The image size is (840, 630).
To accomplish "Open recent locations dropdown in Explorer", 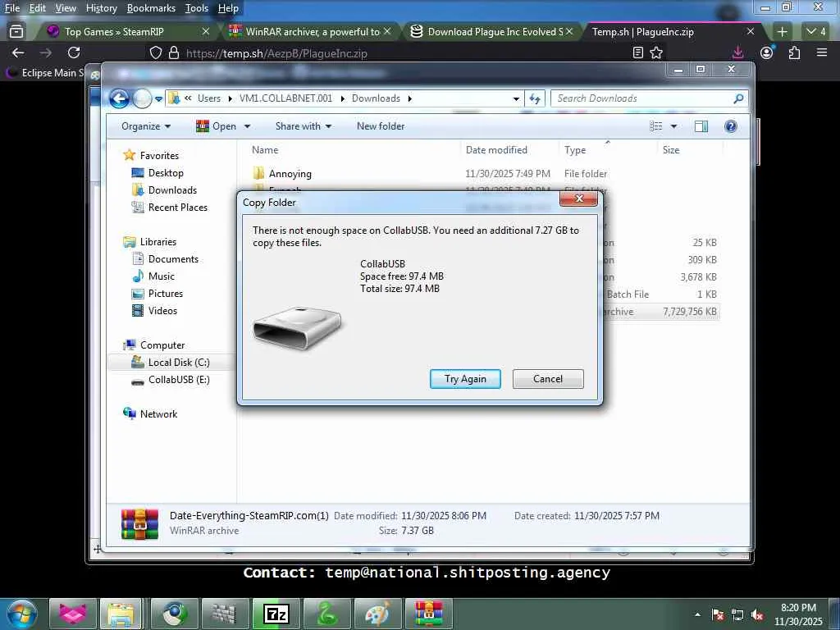I will (158, 99).
